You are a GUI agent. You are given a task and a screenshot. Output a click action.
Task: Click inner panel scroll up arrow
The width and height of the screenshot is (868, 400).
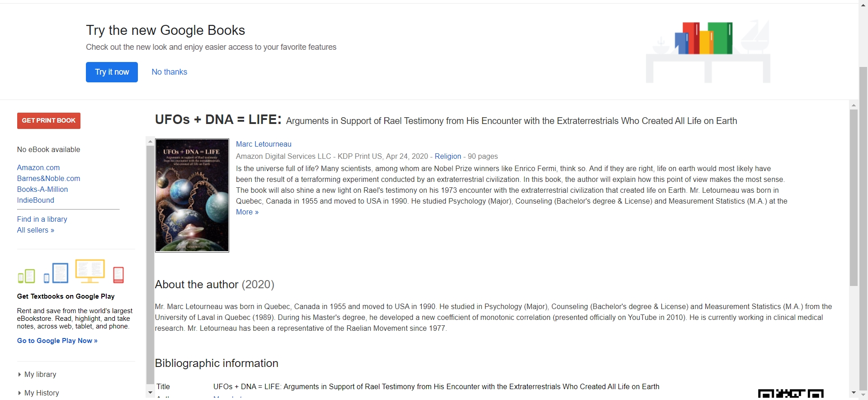pyautogui.click(x=150, y=142)
